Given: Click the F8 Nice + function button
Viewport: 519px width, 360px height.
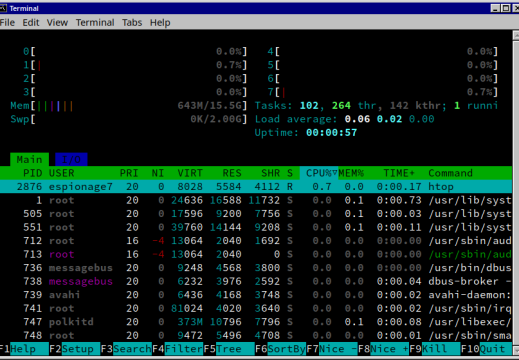Looking at the screenshot, I should [x=383, y=349].
